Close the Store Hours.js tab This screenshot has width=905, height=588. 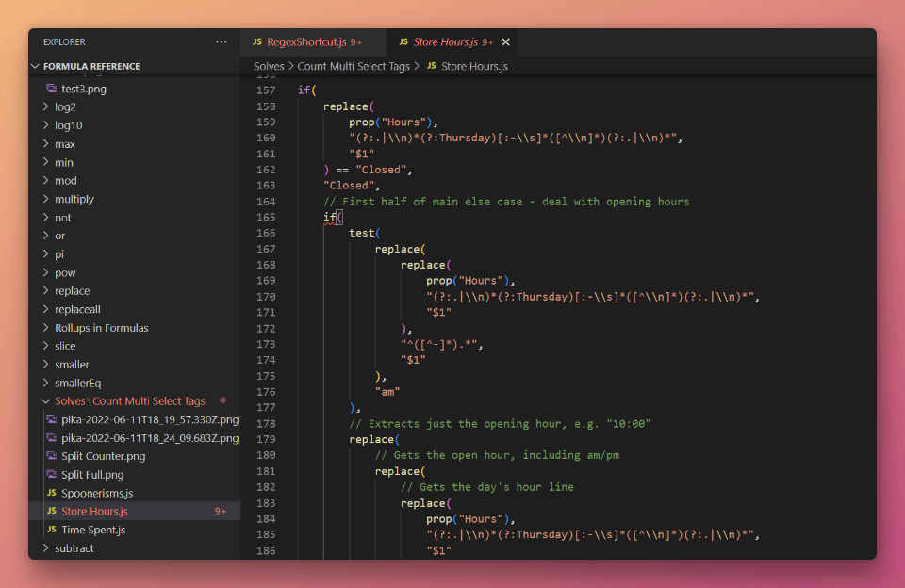505,42
